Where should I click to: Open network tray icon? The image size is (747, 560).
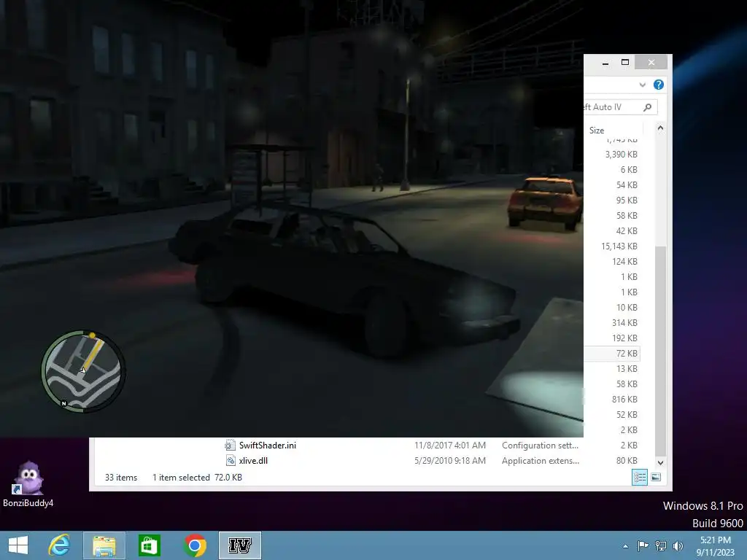[661, 545]
